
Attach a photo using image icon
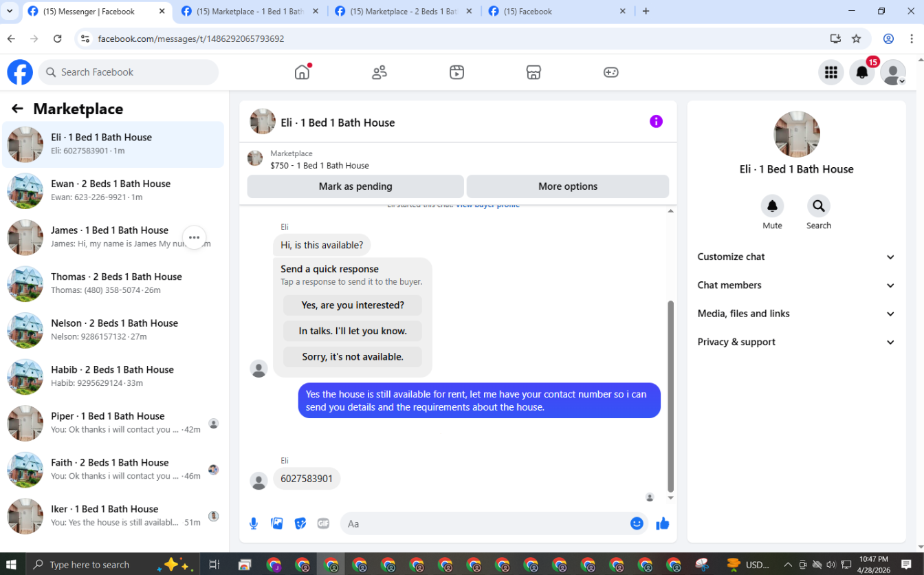click(277, 523)
